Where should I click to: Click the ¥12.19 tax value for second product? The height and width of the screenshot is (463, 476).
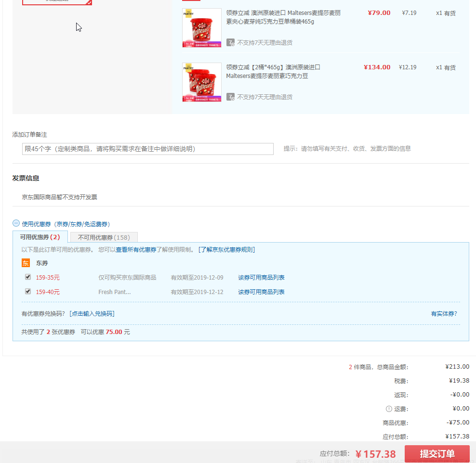[408, 67]
